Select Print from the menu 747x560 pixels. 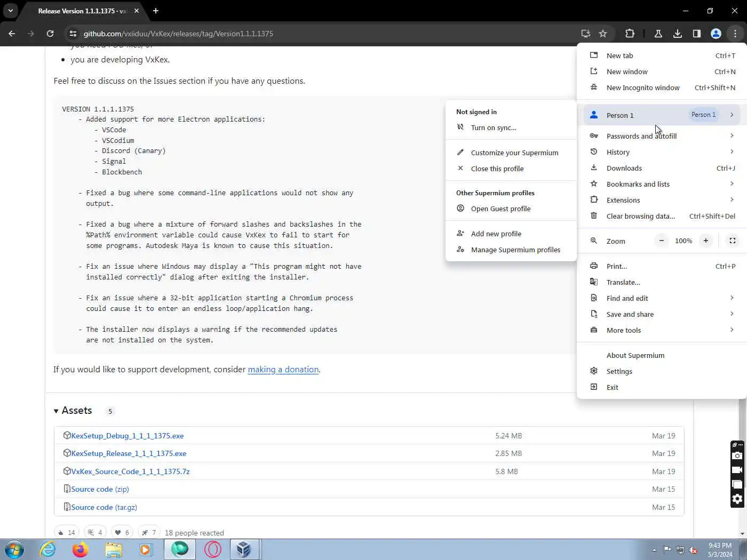[x=661, y=266]
